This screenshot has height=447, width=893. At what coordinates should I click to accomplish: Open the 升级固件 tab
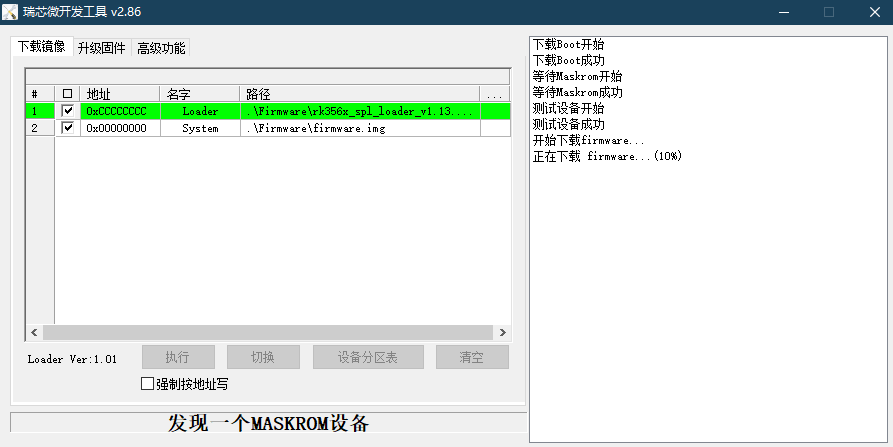(102, 48)
